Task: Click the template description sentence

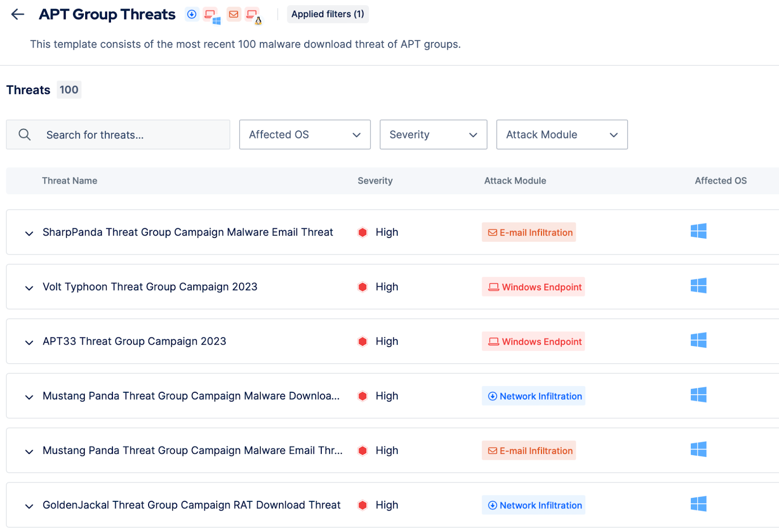Action: [x=245, y=44]
